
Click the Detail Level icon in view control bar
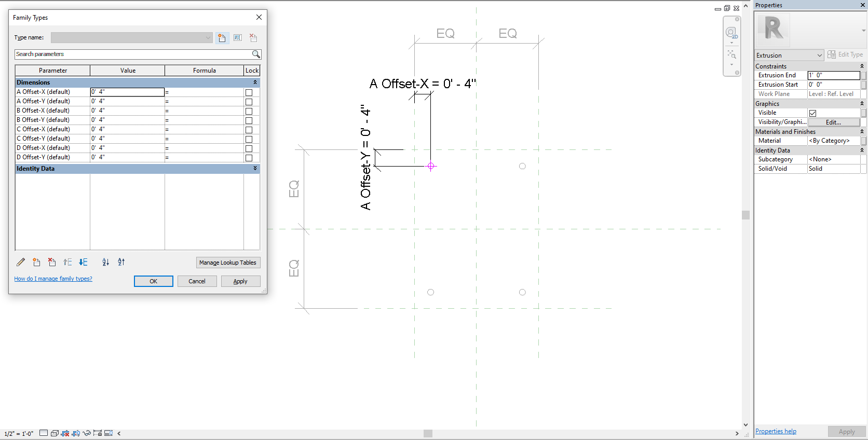coord(44,433)
